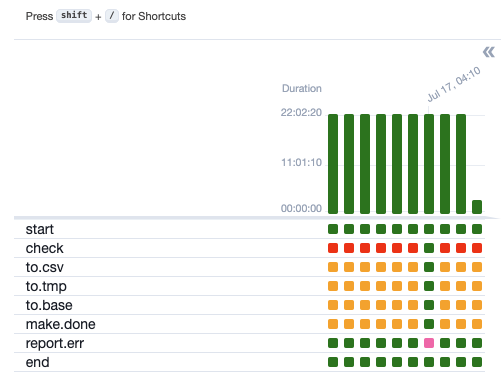
Task: Click the 'for Shortcuts' text
Action: click(154, 16)
